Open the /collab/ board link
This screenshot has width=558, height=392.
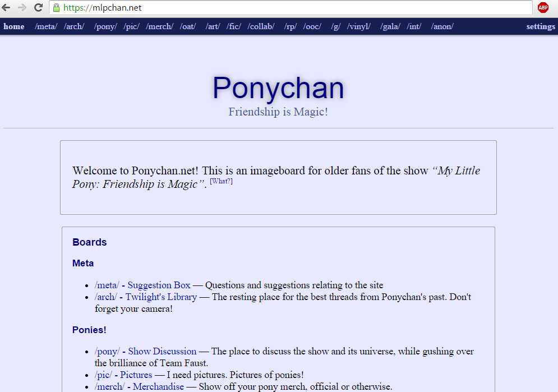261,26
